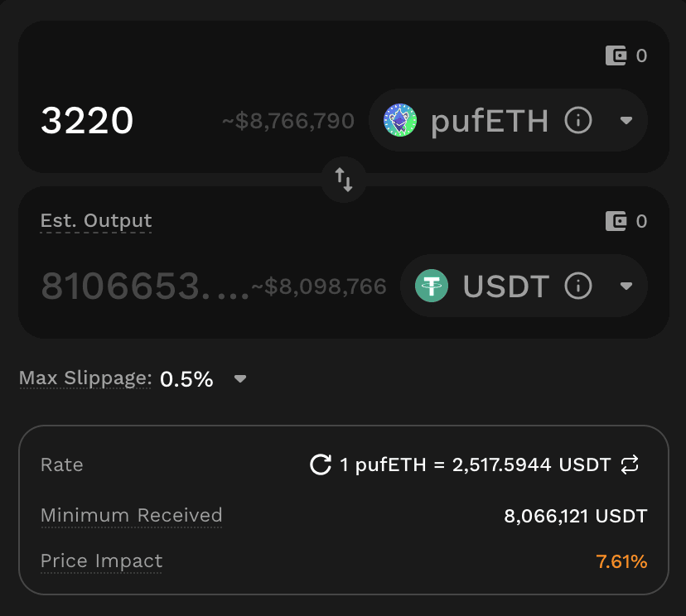This screenshot has width=686, height=616.
Task: Open the Max Slippage dropdown arrow
Action: tap(240, 379)
